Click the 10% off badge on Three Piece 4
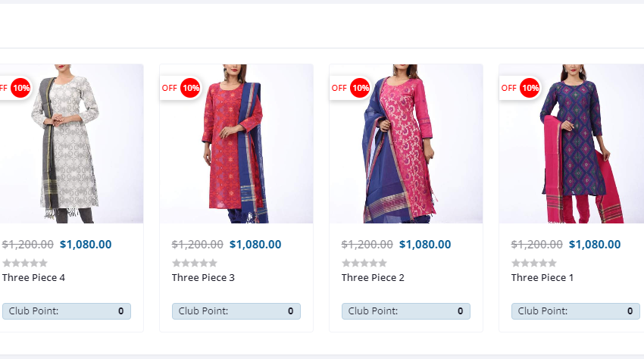 [x=20, y=88]
